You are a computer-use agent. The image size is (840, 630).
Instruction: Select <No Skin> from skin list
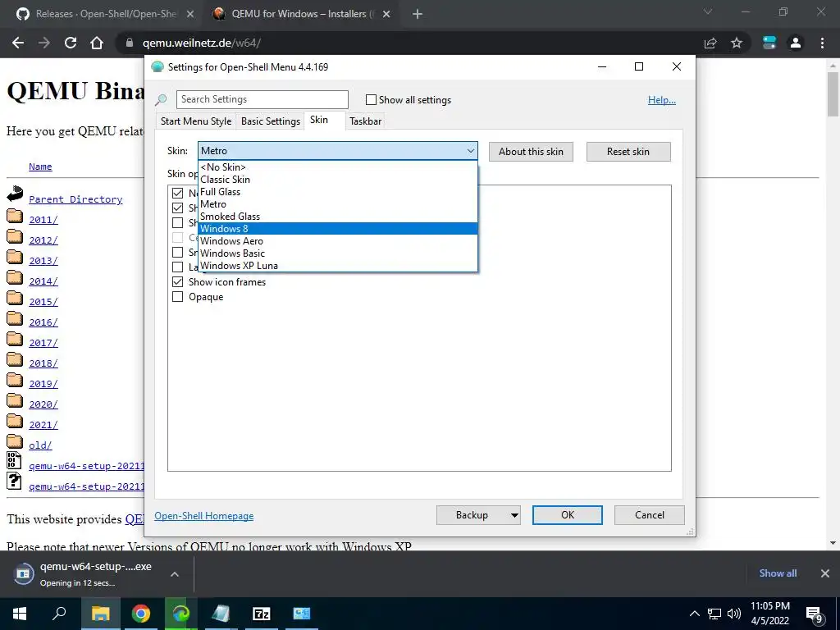[x=337, y=167]
